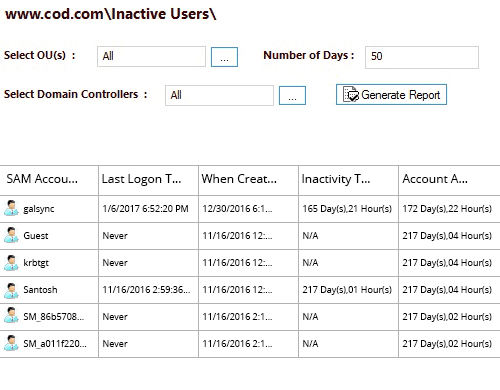Sort by the Inactivity T... column header
This screenshot has width=500, height=390.
point(348,180)
